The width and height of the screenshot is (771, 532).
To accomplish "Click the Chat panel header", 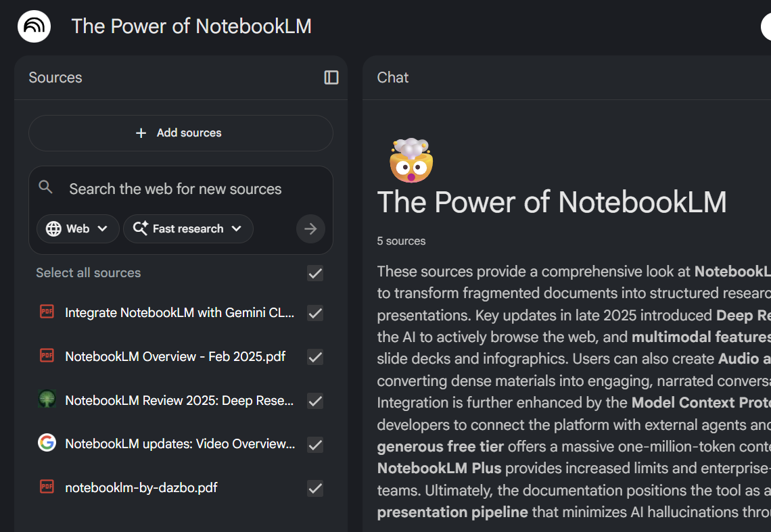I will (x=393, y=78).
